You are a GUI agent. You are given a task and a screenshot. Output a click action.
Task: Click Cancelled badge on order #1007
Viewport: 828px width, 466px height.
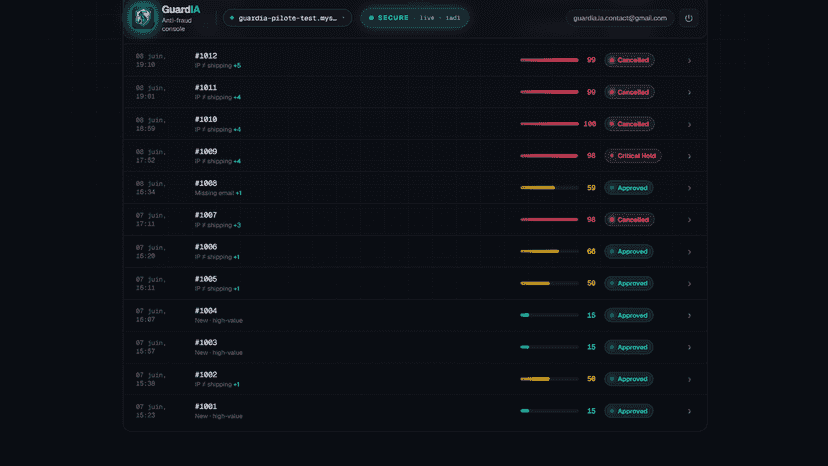coord(629,219)
